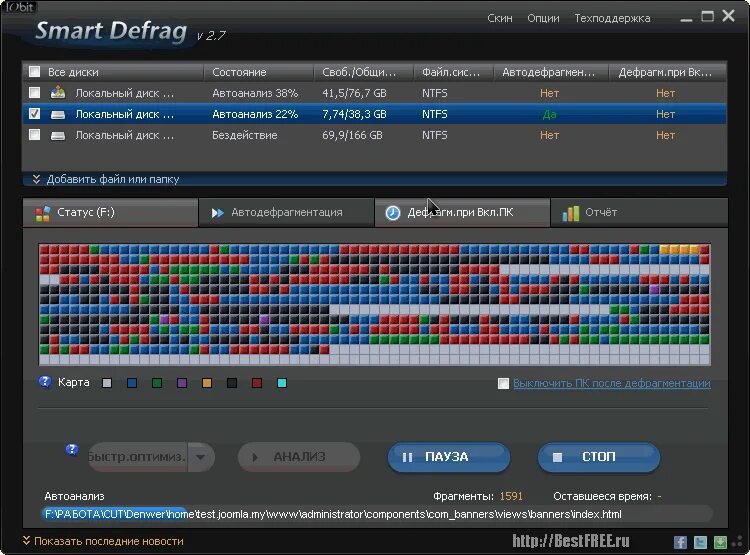Click the ПАУЗА button
The image size is (750, 555).
(x=449, y=457)
